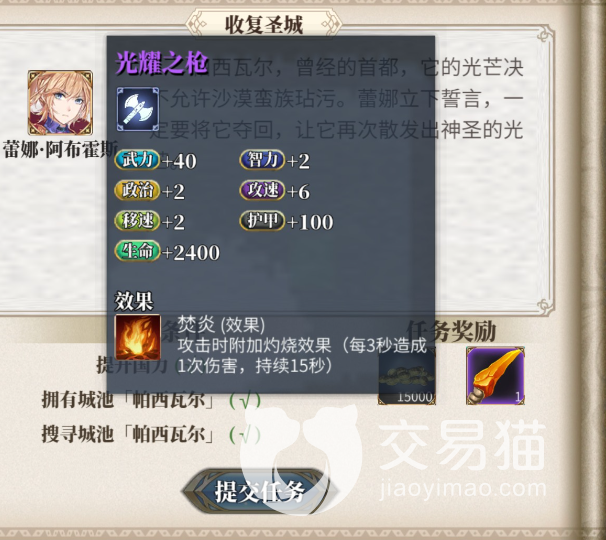Click the checkmark beside 拥有城池 condition
The width and height of the screenshot is (606, 540).
point(245,400)
